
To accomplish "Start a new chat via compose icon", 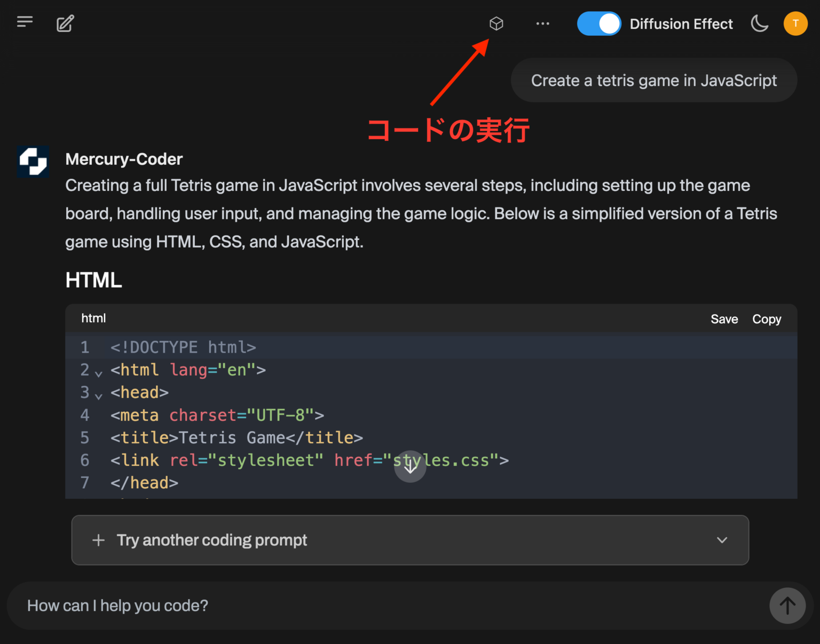I will click(65, 23).
